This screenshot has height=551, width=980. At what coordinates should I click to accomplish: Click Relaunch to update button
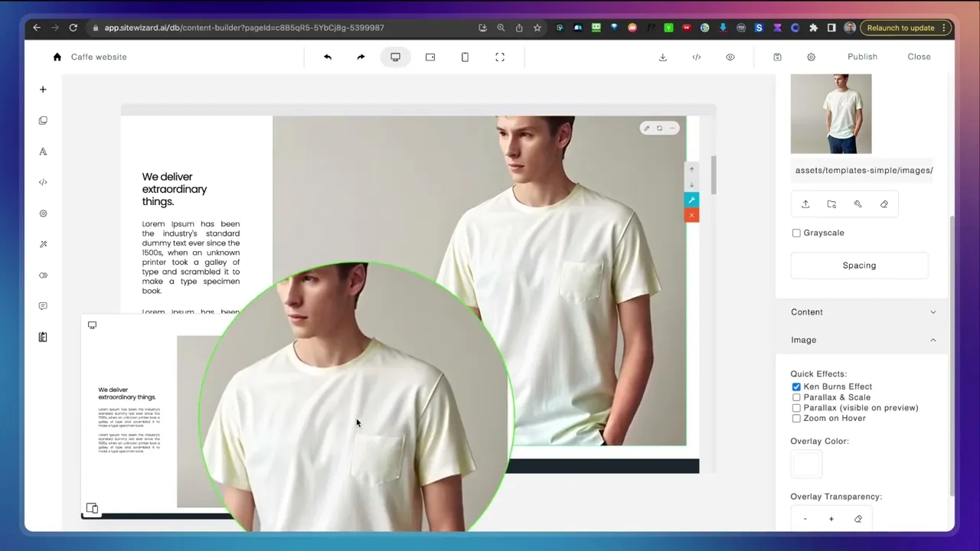pyautogui.click(x=900, y=28)
